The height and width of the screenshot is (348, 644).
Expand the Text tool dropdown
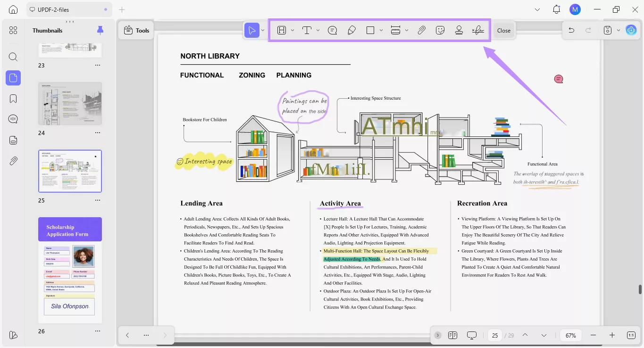318,30
